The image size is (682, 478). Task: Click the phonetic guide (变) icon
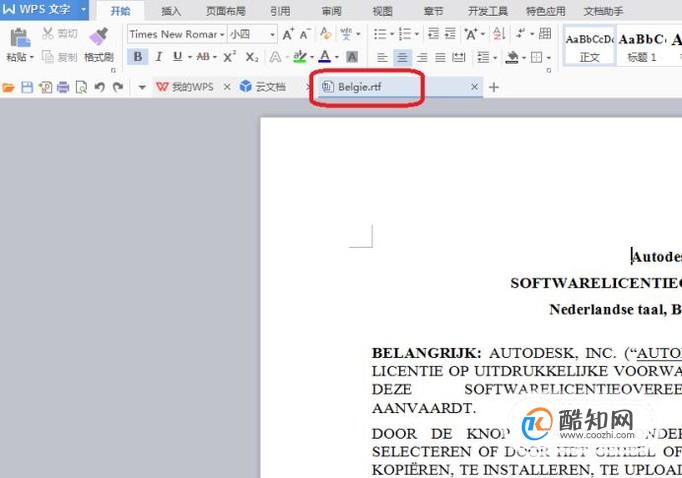[346, 33]
